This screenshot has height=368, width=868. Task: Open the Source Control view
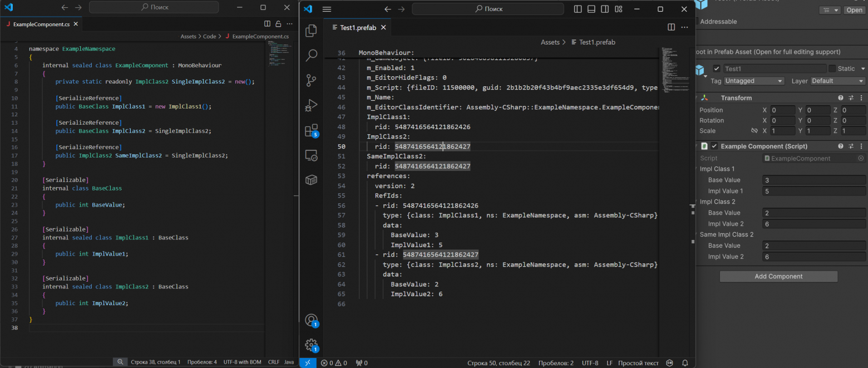tap(311, 80)
